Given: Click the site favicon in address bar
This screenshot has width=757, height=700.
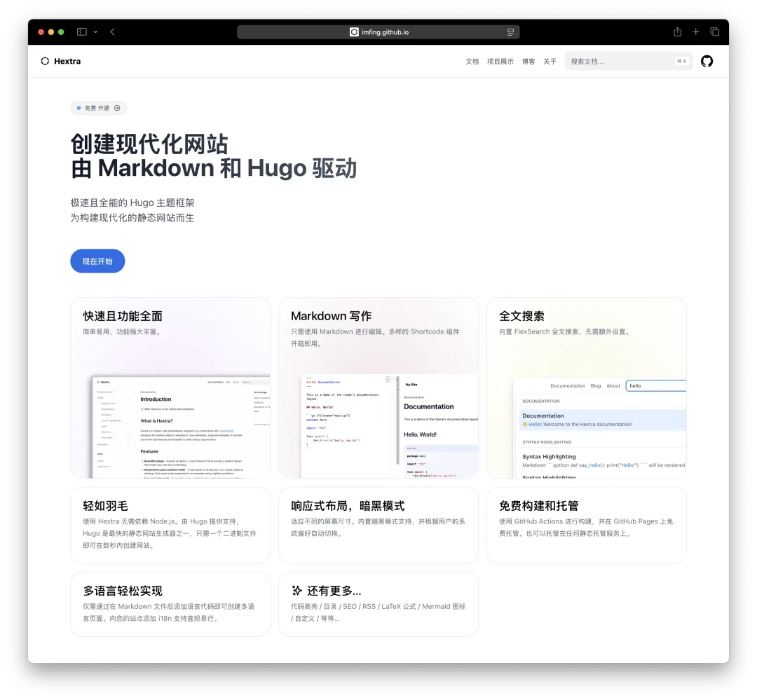Looking at the screenshot, I should pyautogui.click(x=354, y=32).
